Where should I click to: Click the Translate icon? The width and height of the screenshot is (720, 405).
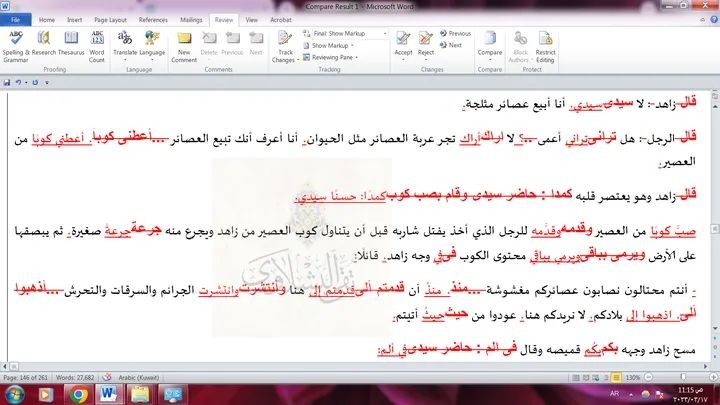tap(125, 38)
